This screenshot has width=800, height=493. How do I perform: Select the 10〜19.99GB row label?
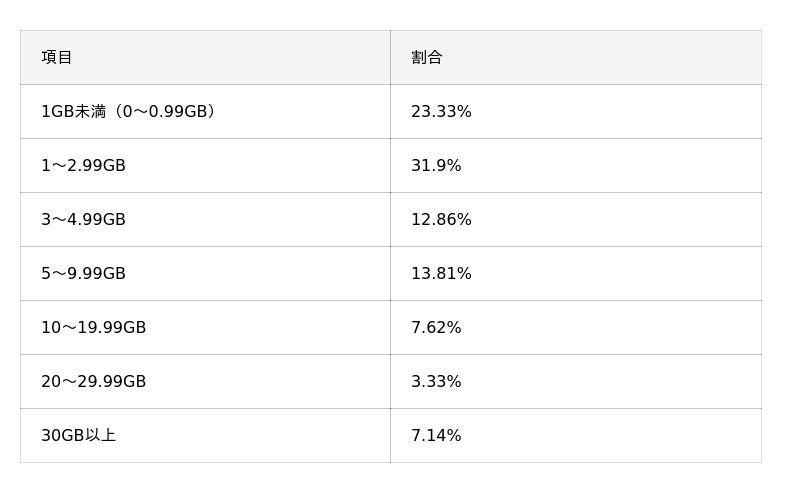pyautogui.click(x=93, y=328)
